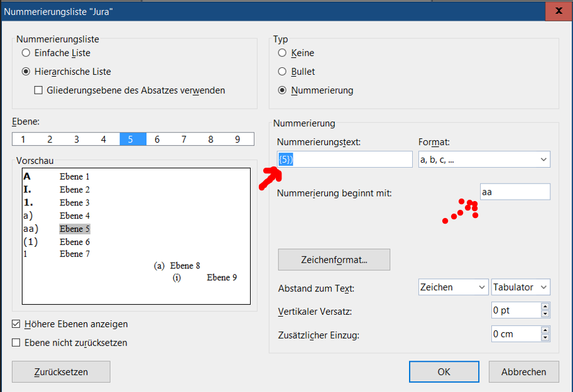Pick level 9 in Ebene row

237,139
